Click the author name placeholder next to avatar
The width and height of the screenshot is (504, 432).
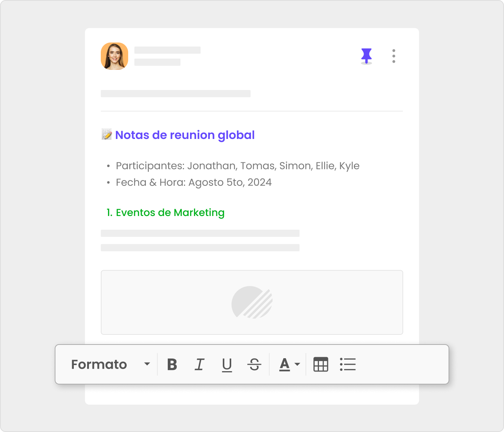coord(167,50)
